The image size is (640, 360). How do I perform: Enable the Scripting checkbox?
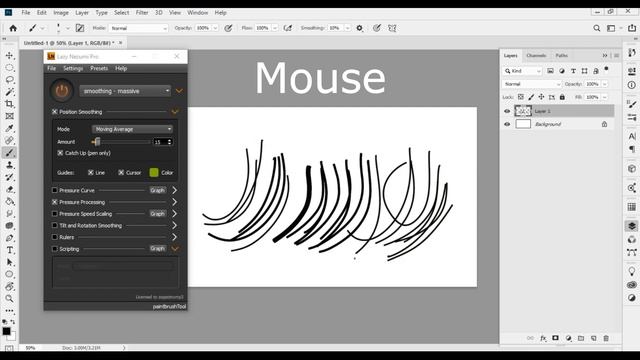[55, 249]
